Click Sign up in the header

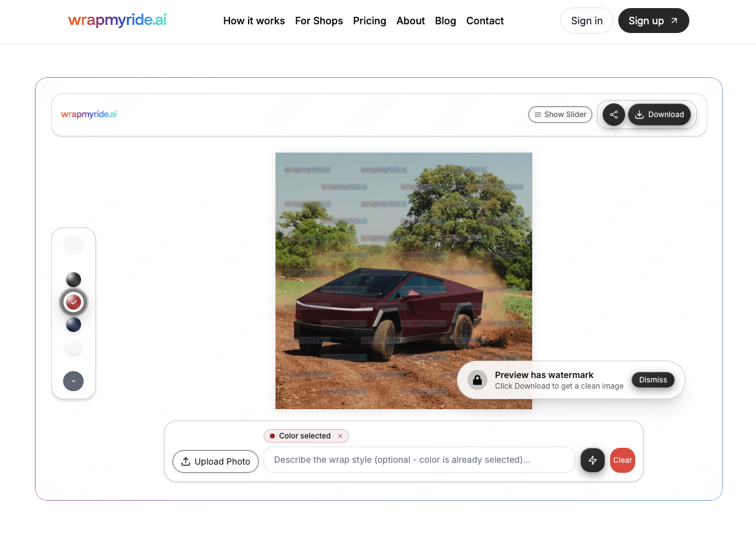pyautogui.click(x=653, y=21)
